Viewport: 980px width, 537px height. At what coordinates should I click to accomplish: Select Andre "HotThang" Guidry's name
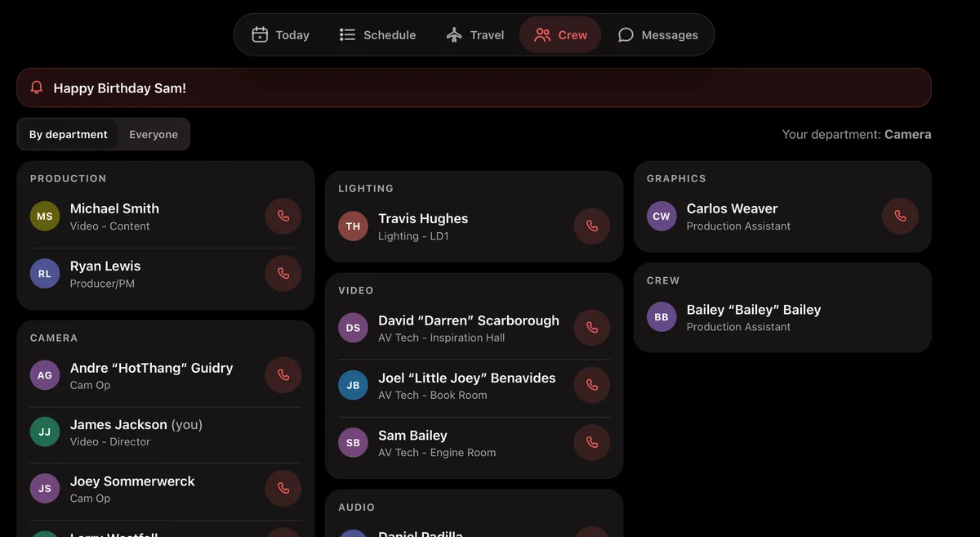click(x=152, y=368)
